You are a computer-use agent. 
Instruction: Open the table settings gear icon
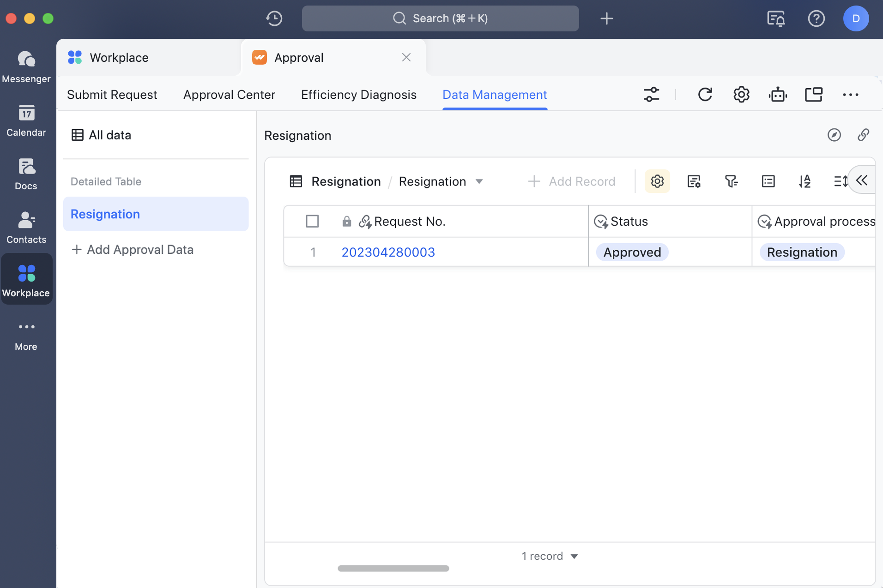coord(657,181)
